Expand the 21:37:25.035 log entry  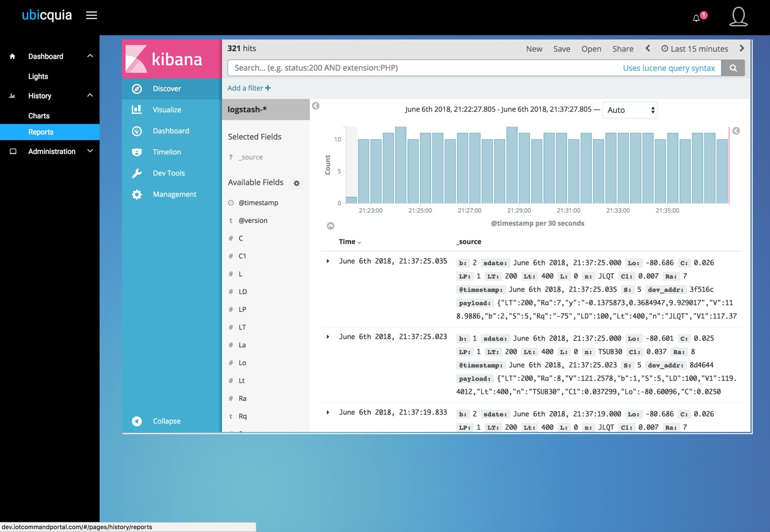328,261
